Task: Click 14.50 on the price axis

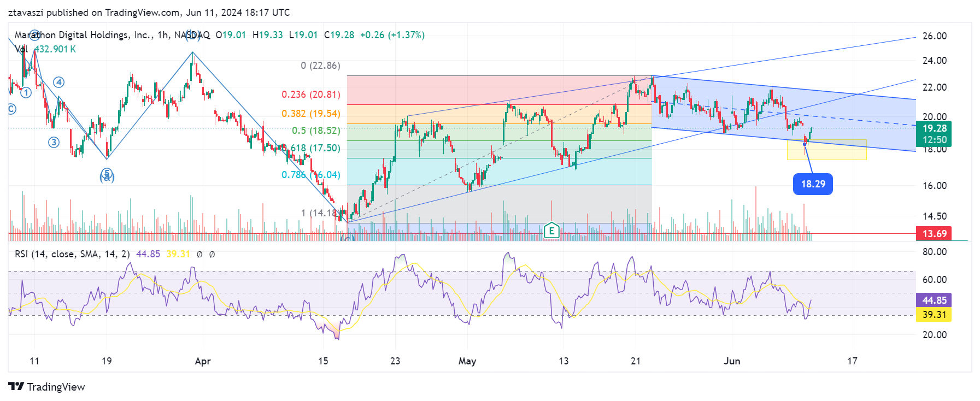Action: tap(935, 216)
